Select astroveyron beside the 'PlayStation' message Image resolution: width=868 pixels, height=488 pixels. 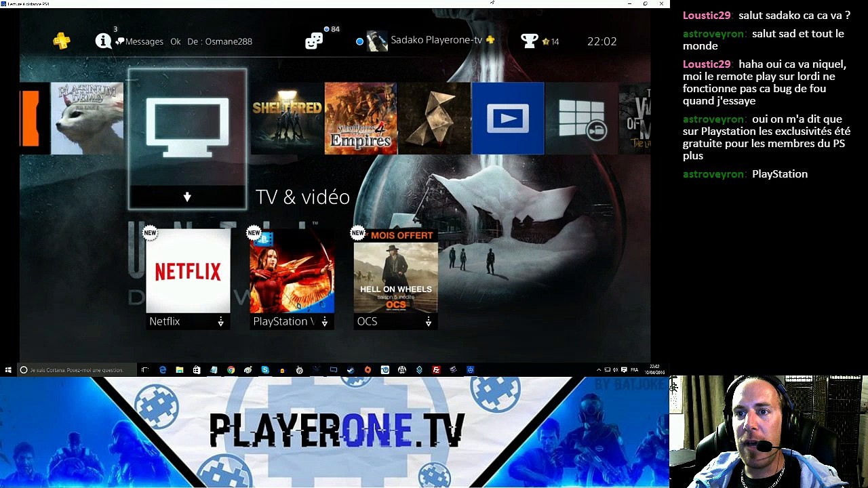click(x=715, y=174)
